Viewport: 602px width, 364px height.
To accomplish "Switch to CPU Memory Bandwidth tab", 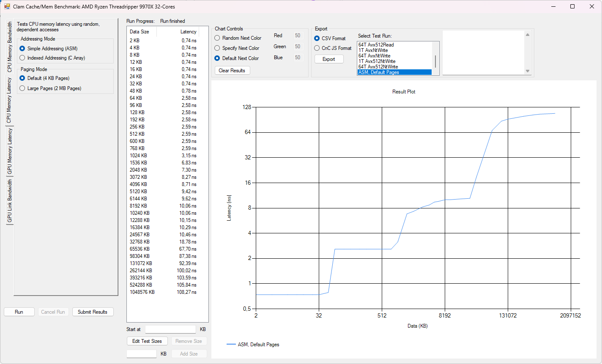I will (9, 47).
